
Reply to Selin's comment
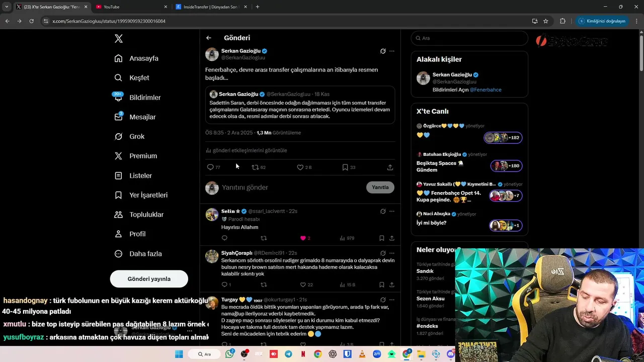[x=224, y=238]
